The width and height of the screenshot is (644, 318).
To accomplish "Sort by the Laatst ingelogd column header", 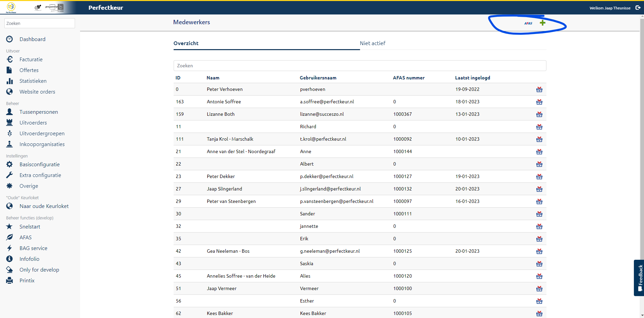I will coord(472,78).
